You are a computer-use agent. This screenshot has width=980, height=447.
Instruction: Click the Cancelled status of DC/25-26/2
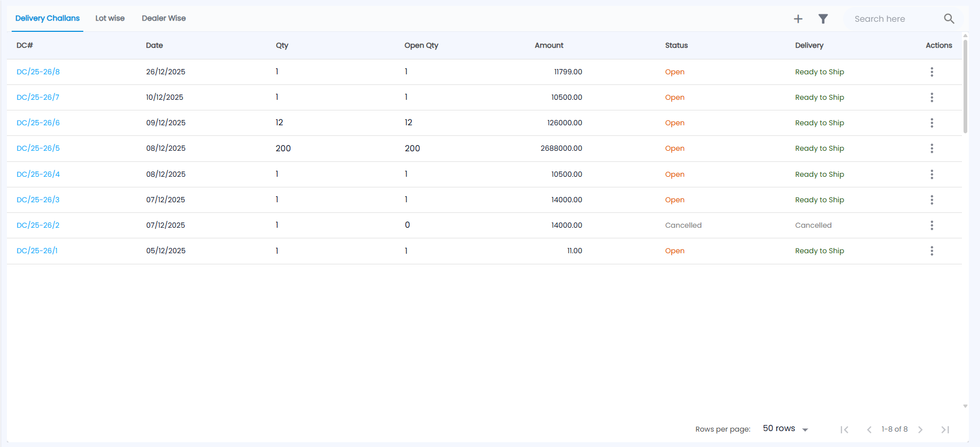(x=683, y=225)
